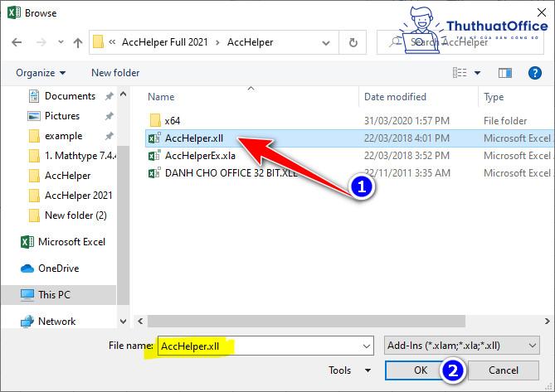
Task: Open OneDrive in the navigation pane
Action: coord(58,269)
